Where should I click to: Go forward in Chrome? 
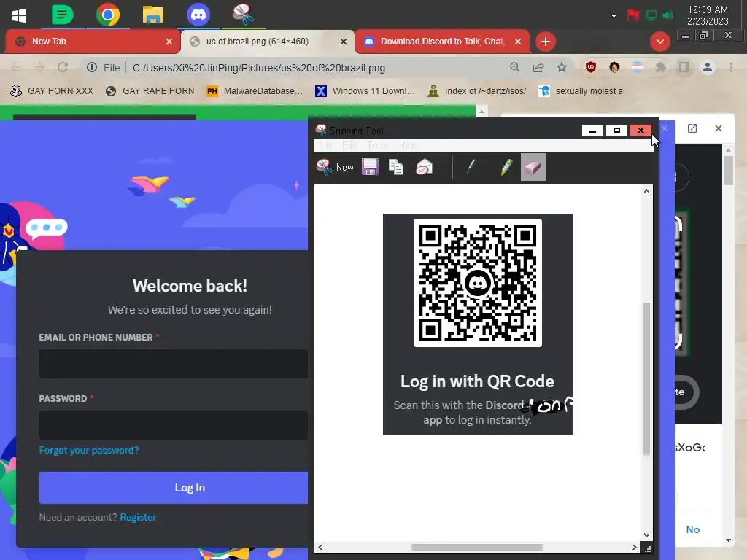tap(39, 68)
